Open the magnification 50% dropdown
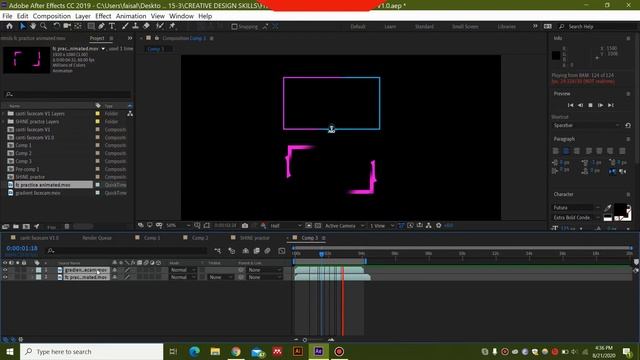 click(178, 225)
